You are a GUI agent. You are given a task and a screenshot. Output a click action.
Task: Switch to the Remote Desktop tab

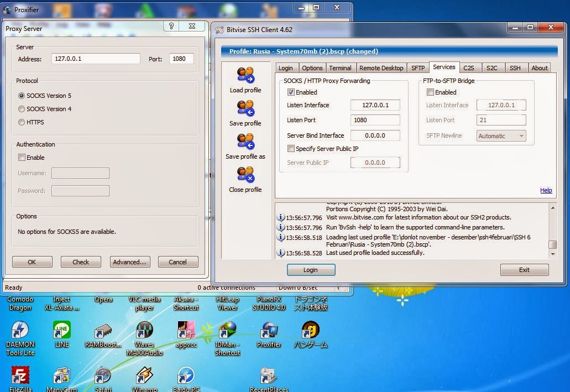[381, 68]
